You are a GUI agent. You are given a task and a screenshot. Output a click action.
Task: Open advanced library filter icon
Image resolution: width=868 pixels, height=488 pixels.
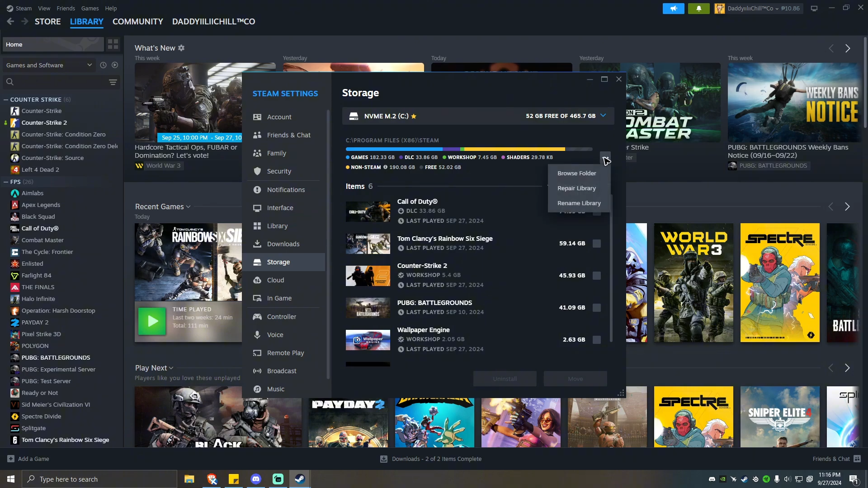[x=113, y=82]
